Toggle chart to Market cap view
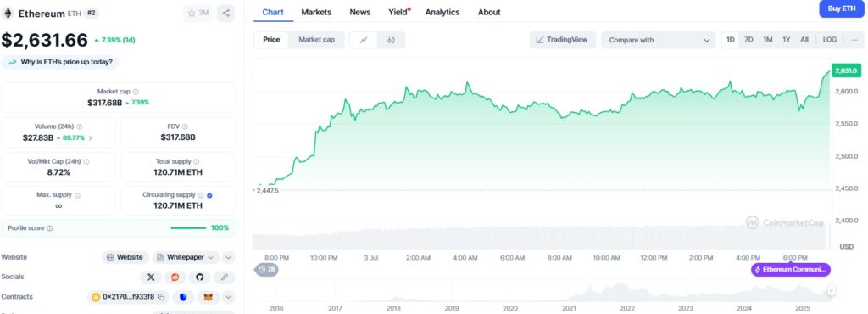This screenshot has height=314, width=868. (x=317, y=40)
